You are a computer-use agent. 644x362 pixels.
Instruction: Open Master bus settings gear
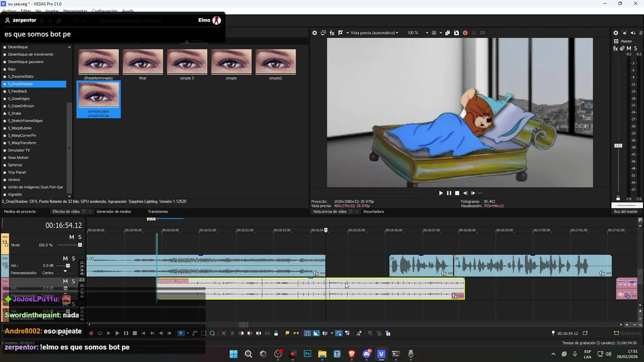pyautogui.click(x=616, y=33)
